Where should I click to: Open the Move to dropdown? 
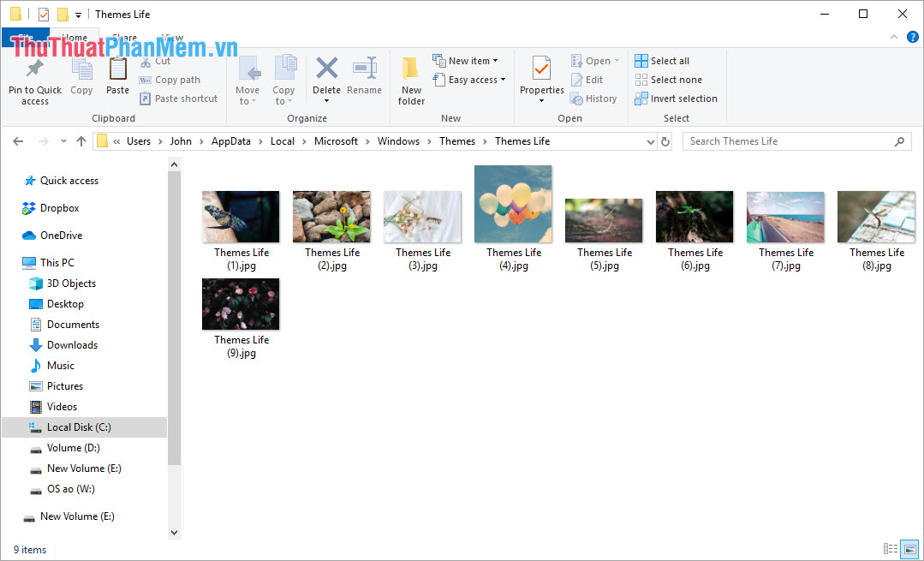pyautogui.click(x=248, y=81)
